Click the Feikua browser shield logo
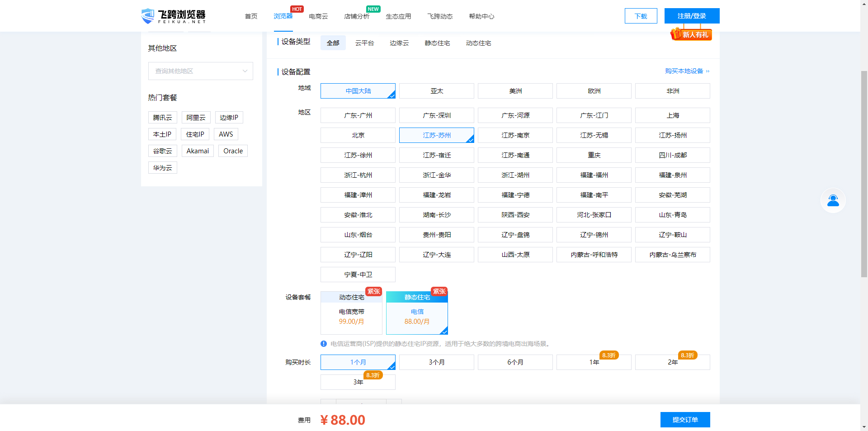 [x=148, y=16]
